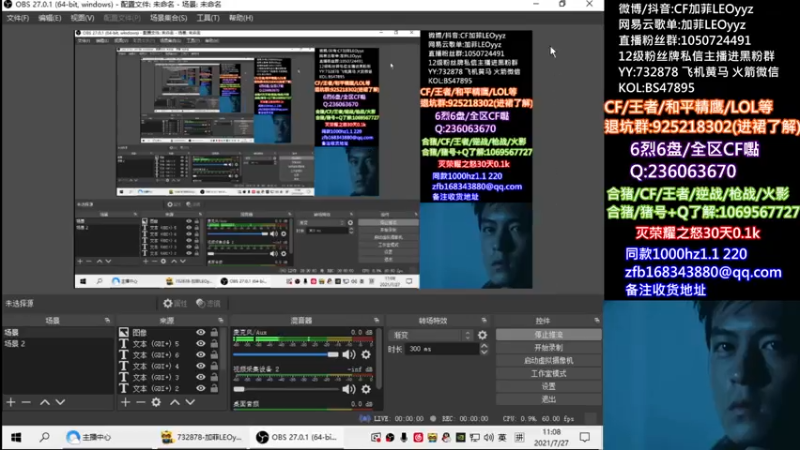Toggle the lock on 文本 (GDI+) 2
This screenshot has height=450, width=800.
[214, 388]
